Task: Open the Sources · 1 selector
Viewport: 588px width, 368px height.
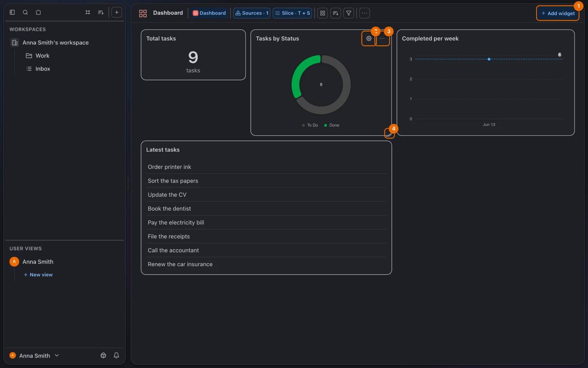Action: 252,13
